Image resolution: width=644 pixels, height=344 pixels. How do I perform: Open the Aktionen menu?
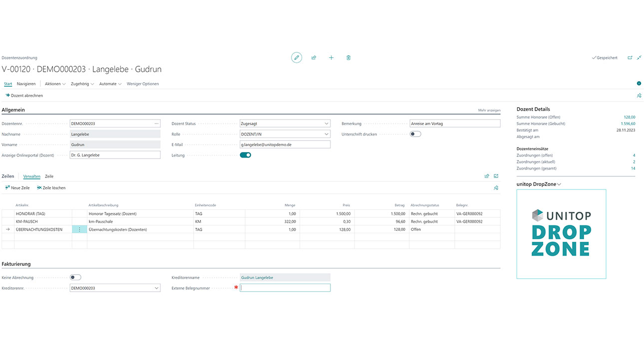pos(55,84)
